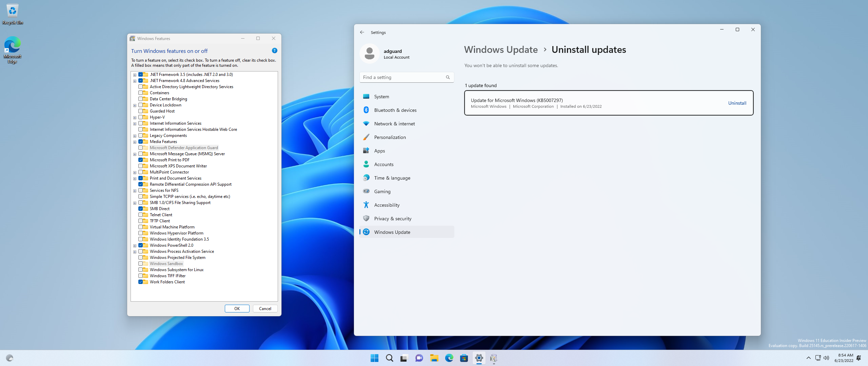
Task: Open Recycle Bin on the desktop
Action: (12, 14)
